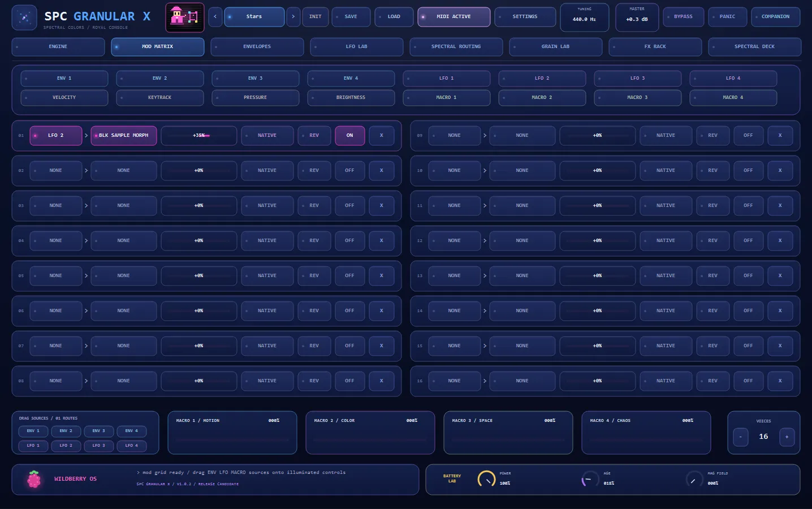Clear slot 09 with its X button
The image size is (812, 509).
tap(780, 136)
